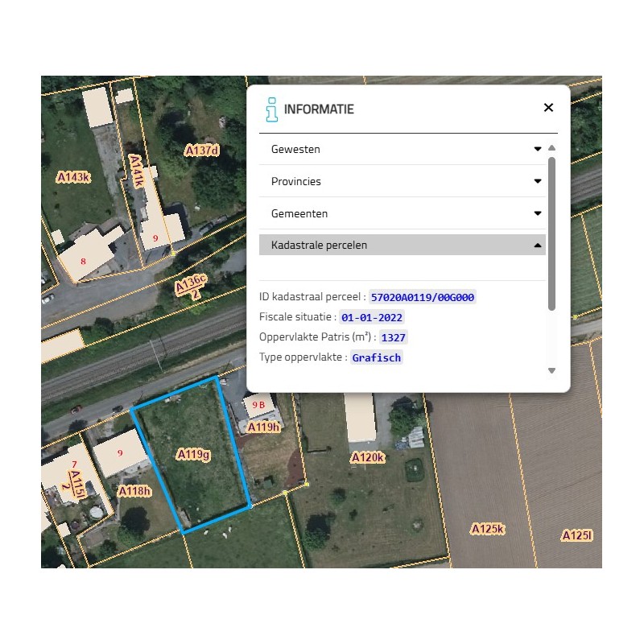
Task: Expand the Provincies section arrow
Action: (537, 181)
